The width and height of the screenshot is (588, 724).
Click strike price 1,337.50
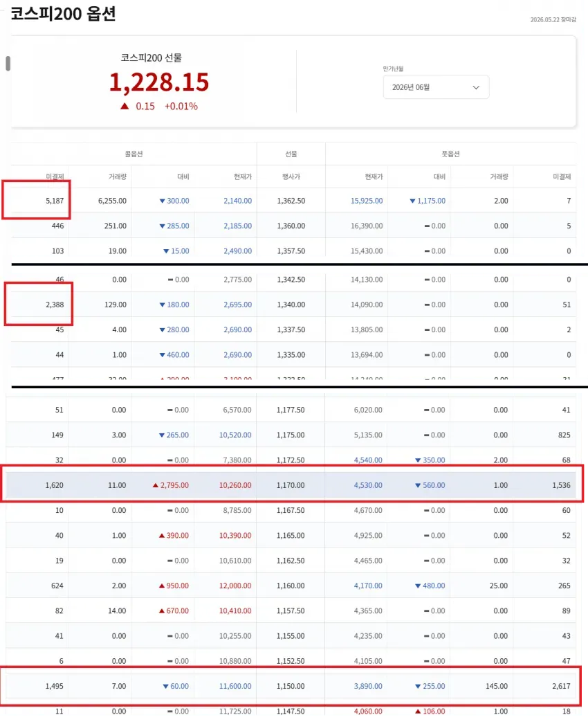(291, 329)
